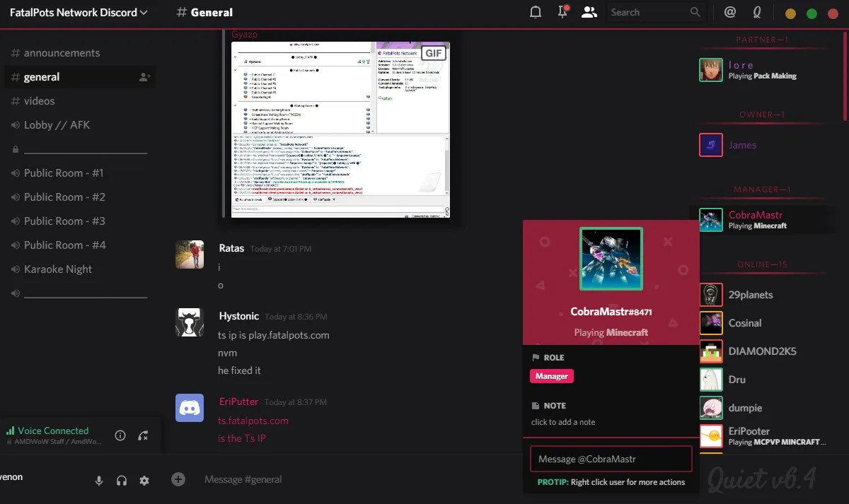Click Voice Connected status text

click(x=53, y=430)
